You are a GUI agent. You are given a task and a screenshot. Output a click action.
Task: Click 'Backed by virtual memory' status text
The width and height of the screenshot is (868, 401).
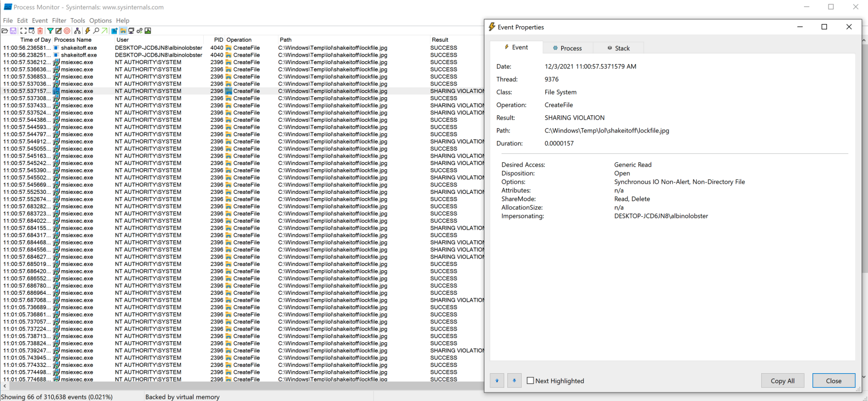[182, 397]
